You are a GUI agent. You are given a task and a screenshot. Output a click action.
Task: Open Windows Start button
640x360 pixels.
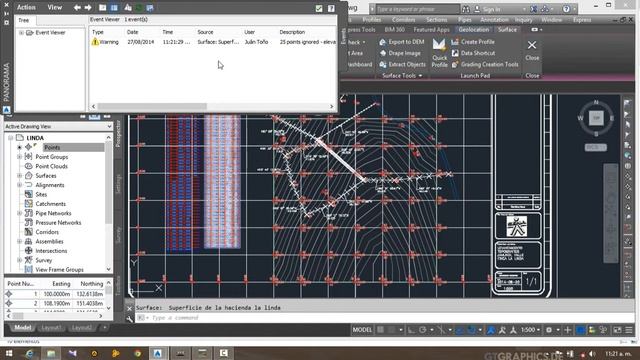pos(9,353)
